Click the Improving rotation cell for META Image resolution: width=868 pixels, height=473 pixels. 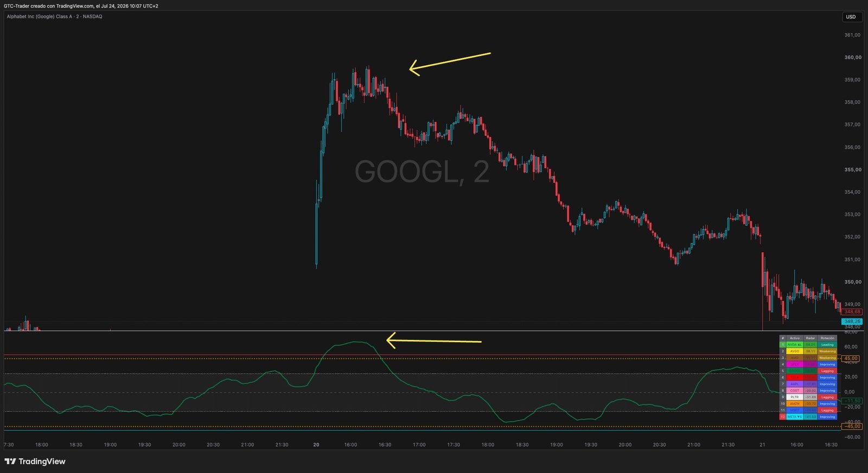tap(827, 417)
